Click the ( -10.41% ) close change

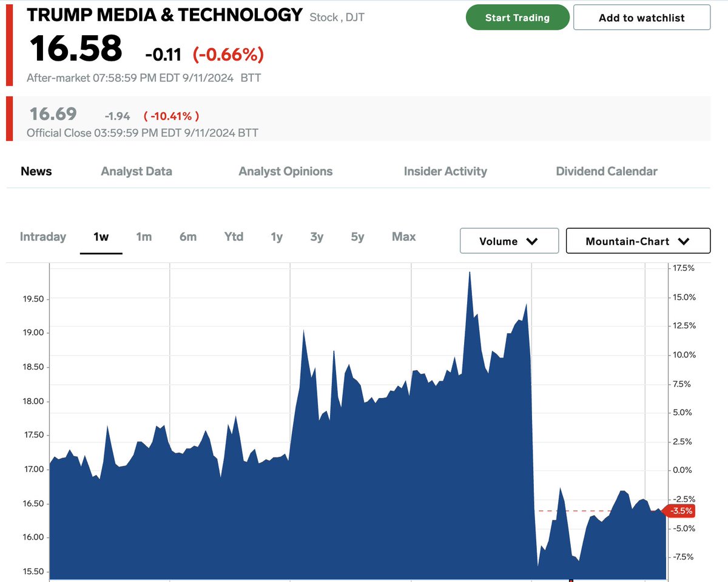[x=171, y=116]
